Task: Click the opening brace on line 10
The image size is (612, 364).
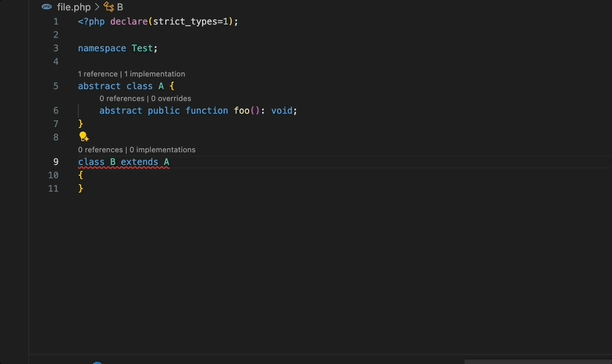Action: click(x=81, y=175)
